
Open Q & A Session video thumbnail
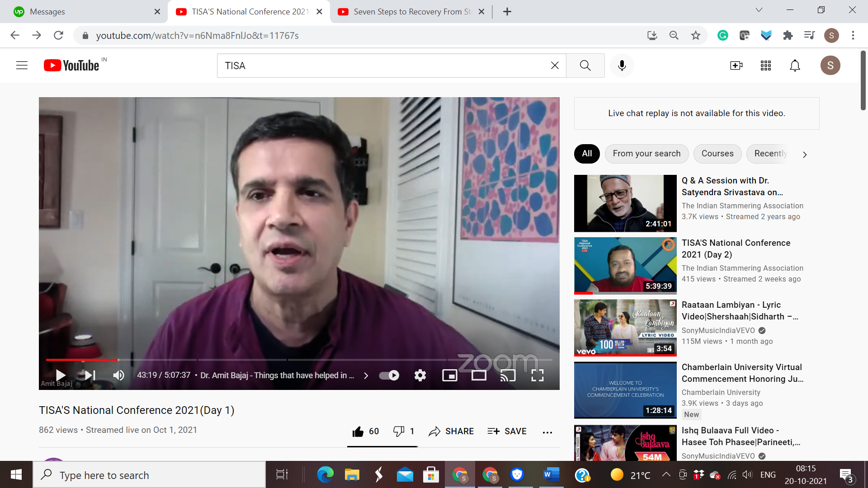pyautogui.click(x=625, y=203)
